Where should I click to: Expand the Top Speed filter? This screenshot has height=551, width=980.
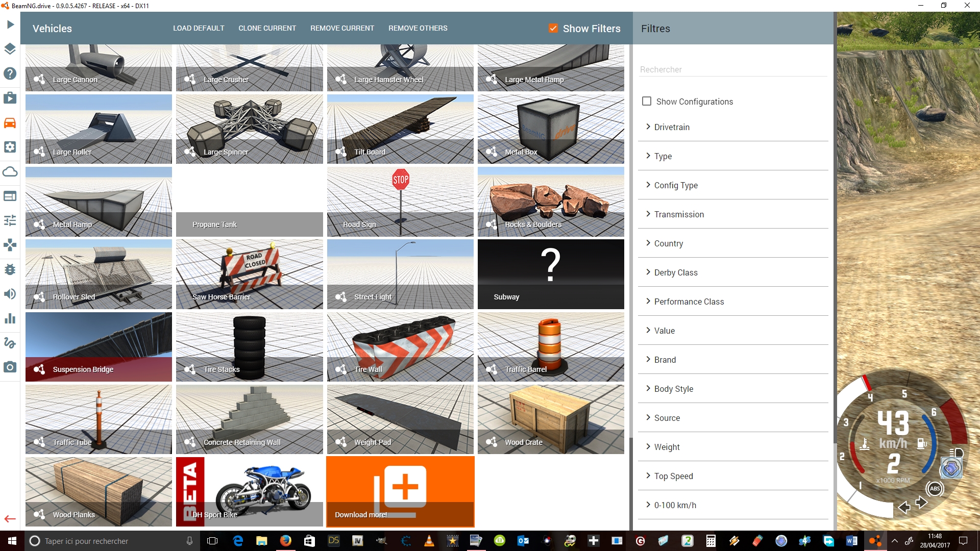tap(733, 476)
